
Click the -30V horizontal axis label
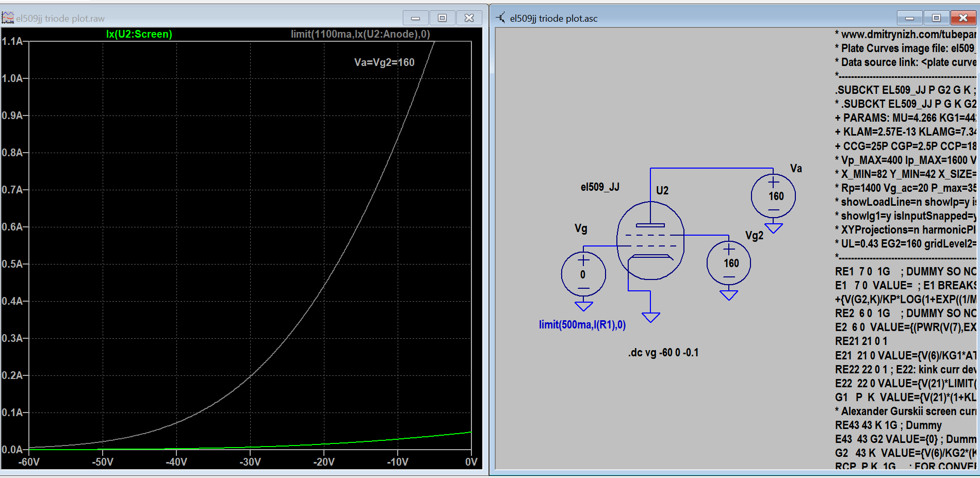click(x=250, y=462)
